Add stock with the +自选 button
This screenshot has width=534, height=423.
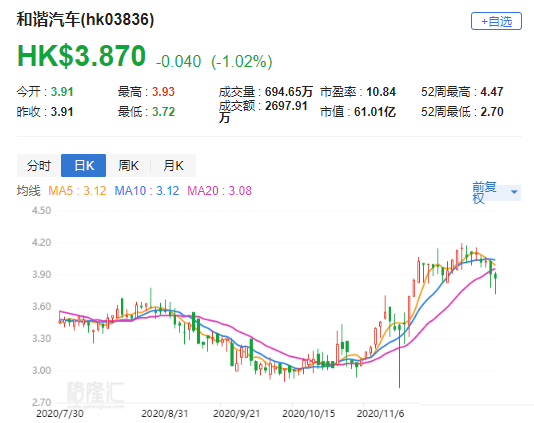[x=496, y=21]
